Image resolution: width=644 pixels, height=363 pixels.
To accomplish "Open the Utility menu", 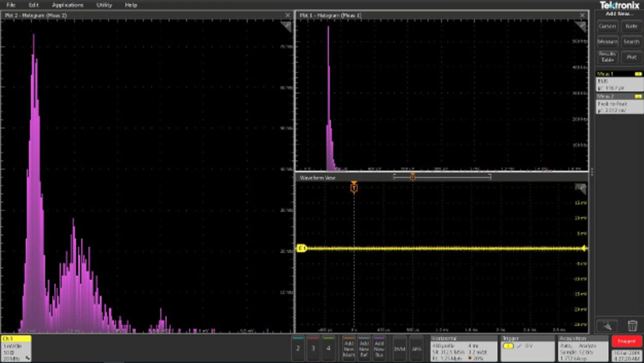I will 104,5.
